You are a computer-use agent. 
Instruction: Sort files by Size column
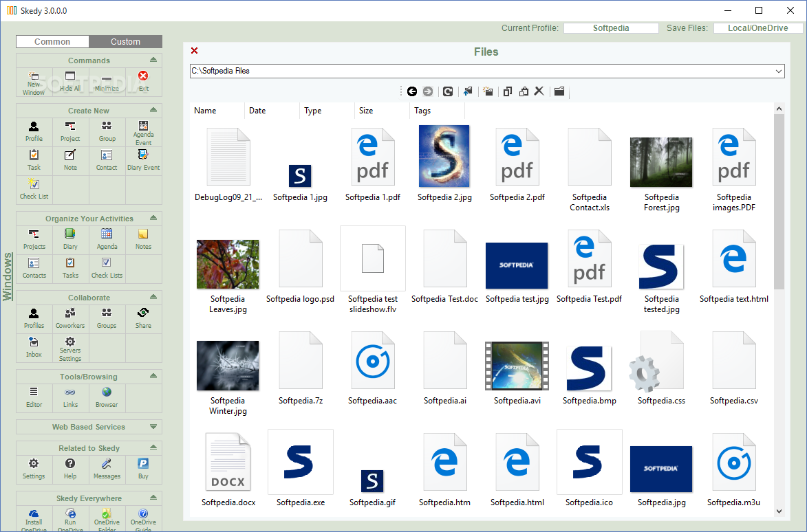383,111
